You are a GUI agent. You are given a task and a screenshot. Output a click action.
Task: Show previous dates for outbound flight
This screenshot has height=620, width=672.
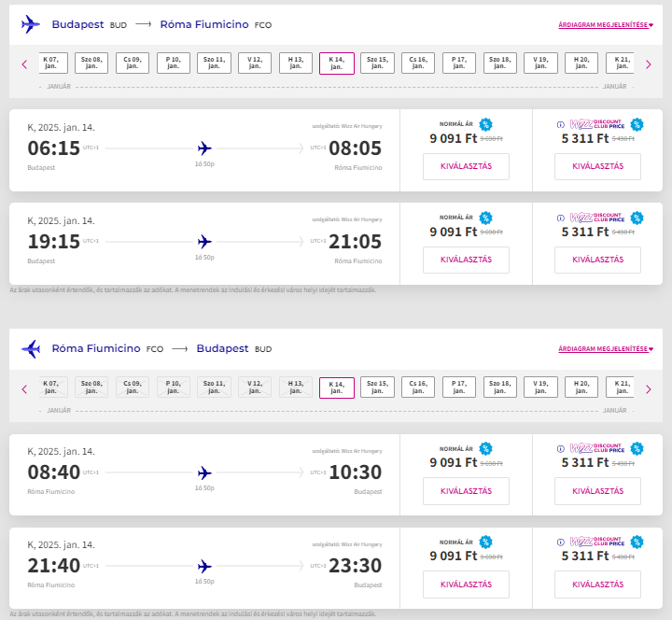click(x=24, y=63)
